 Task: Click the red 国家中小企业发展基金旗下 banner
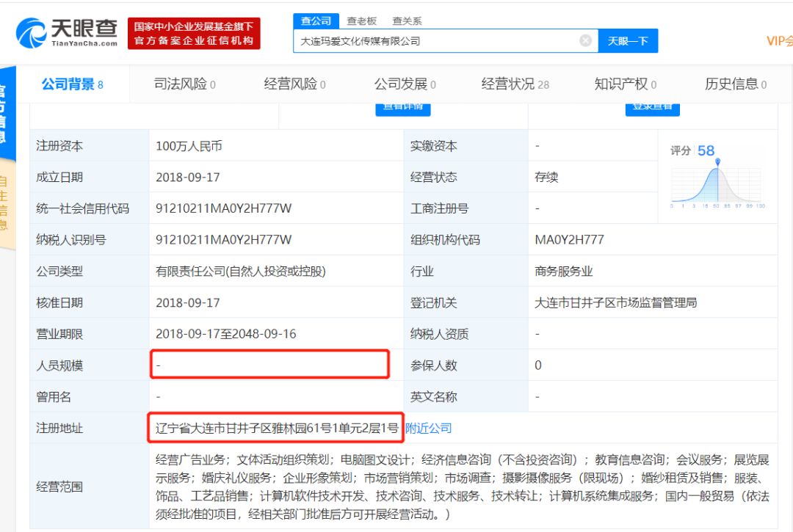pyautogui.click(x=194, y=33)
